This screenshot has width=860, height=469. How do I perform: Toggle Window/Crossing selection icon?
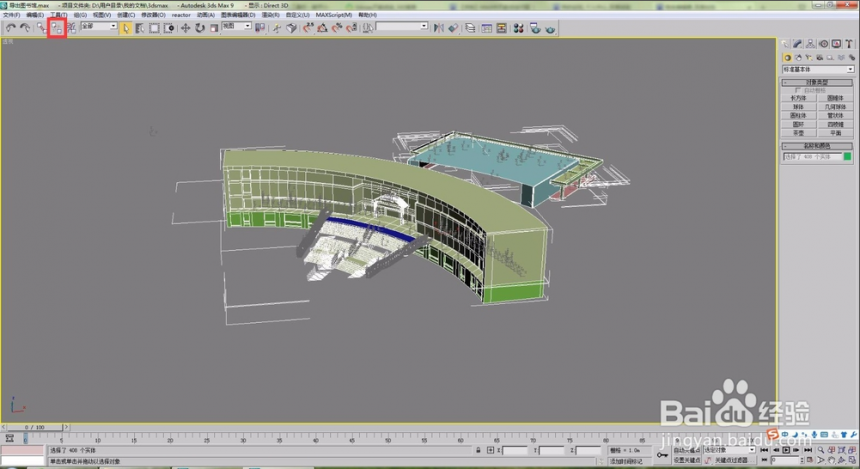point(169,28)
